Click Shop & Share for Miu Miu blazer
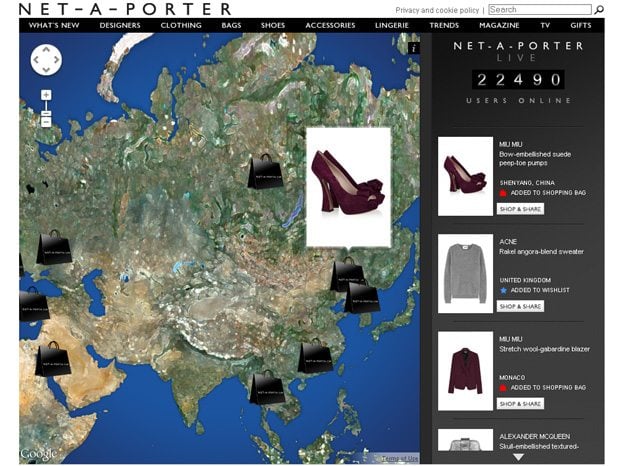Viewport: 620px width, 466px height. (520, 403)
